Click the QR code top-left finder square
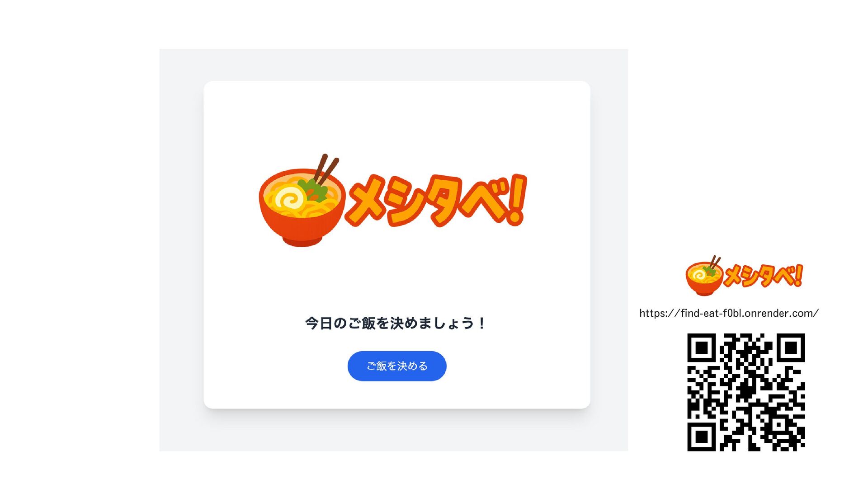Screen dimensions: 868x488 coord(702,348)
